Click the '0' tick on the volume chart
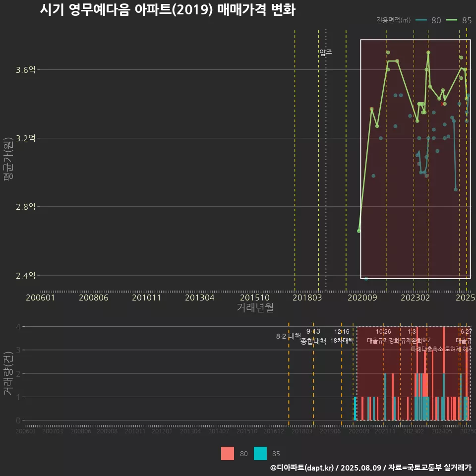The image size is (476, 476). [18, 420]
